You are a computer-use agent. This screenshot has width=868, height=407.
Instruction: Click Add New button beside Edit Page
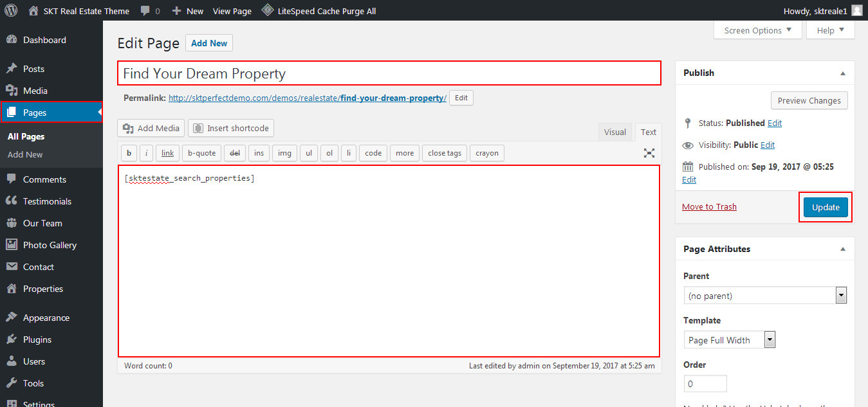(x=209, y=43)
